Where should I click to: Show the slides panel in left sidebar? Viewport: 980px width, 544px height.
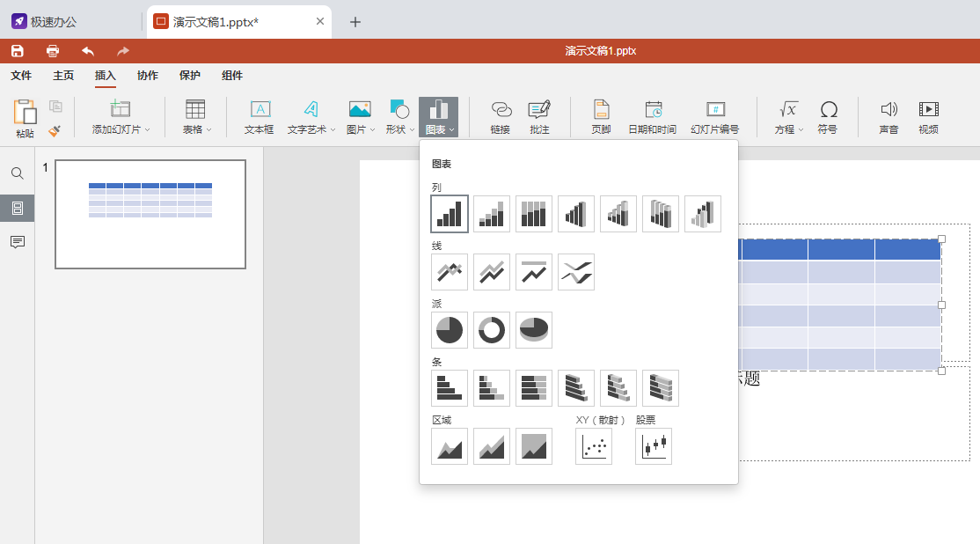[x=18, y=209]
